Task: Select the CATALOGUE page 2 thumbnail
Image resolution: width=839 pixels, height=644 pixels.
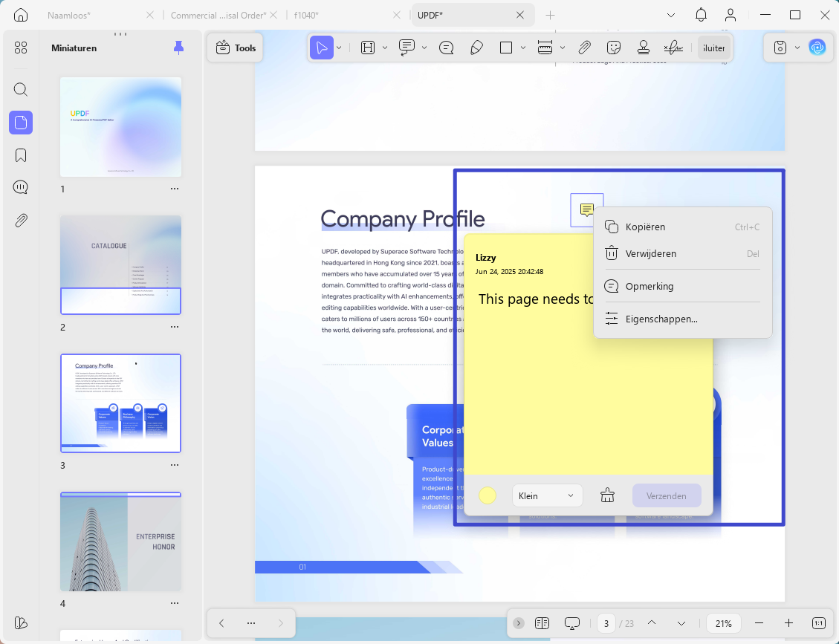Action: pyautogui.click(x=120, y=264)
